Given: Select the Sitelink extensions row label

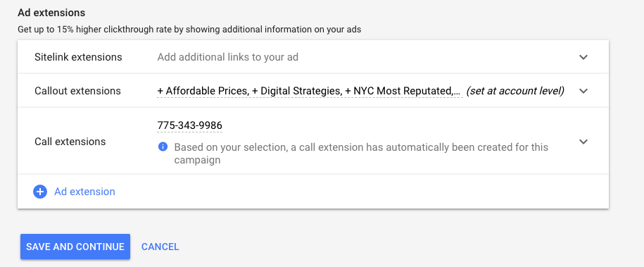Looking at the screenshot, I should (x=78, y=57).
